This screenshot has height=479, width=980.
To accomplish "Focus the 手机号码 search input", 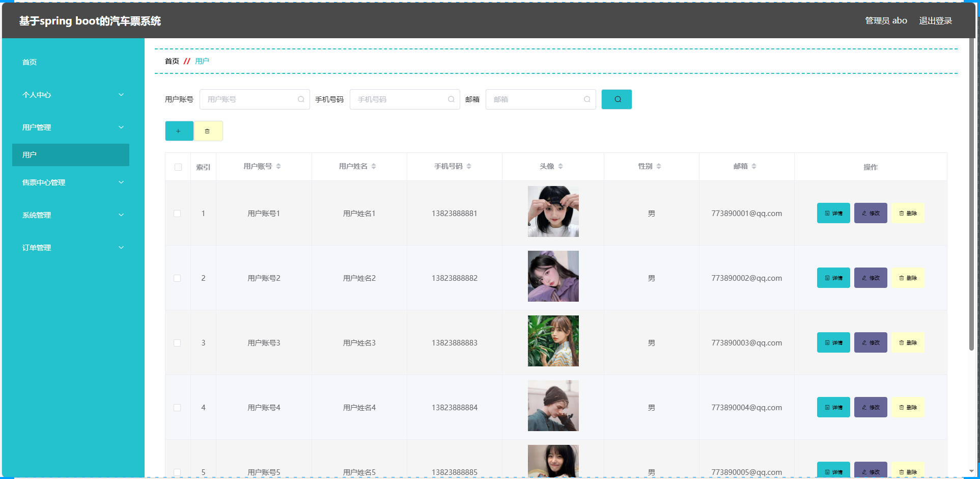I will (x=405, y=99).
